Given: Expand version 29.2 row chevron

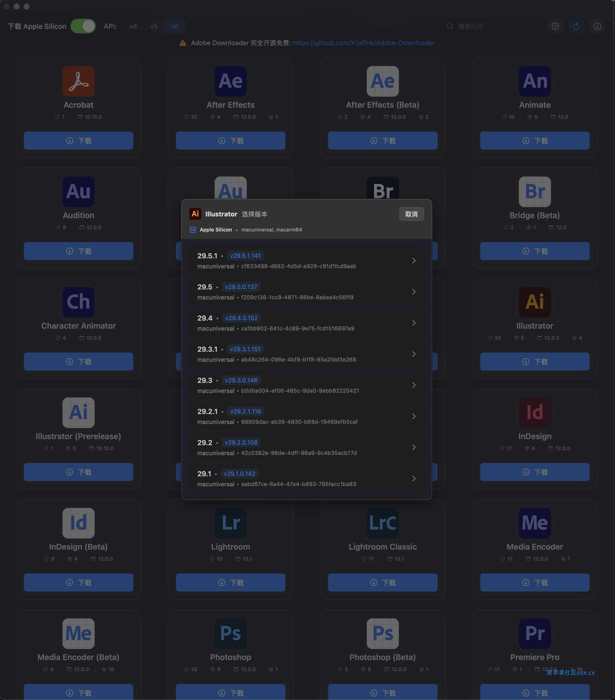Looking at the screenshot, I should click(x=414, y=448).
